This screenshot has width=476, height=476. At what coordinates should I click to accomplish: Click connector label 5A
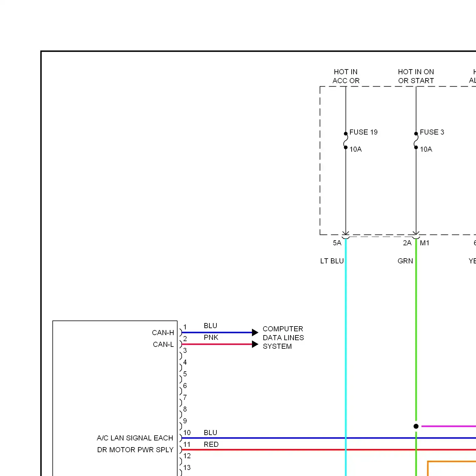click(337, 243)
